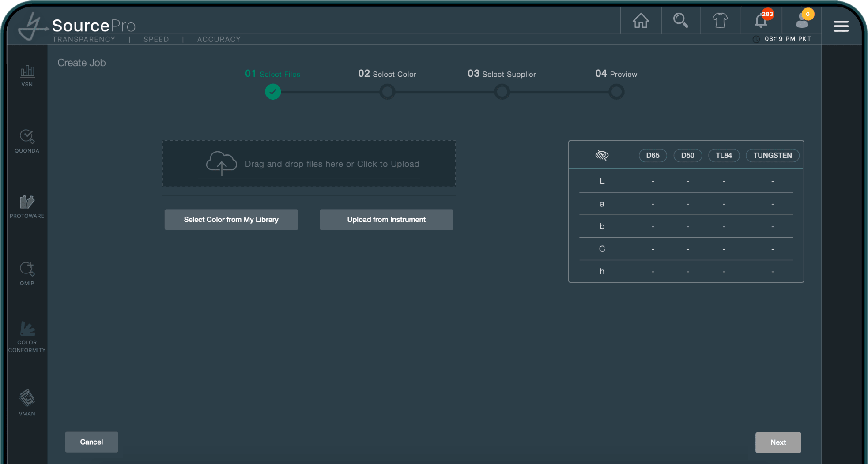Click the 03:19 PM PKT clock
The width and height of the screenshot is (868, 464).
click(782, 39)
